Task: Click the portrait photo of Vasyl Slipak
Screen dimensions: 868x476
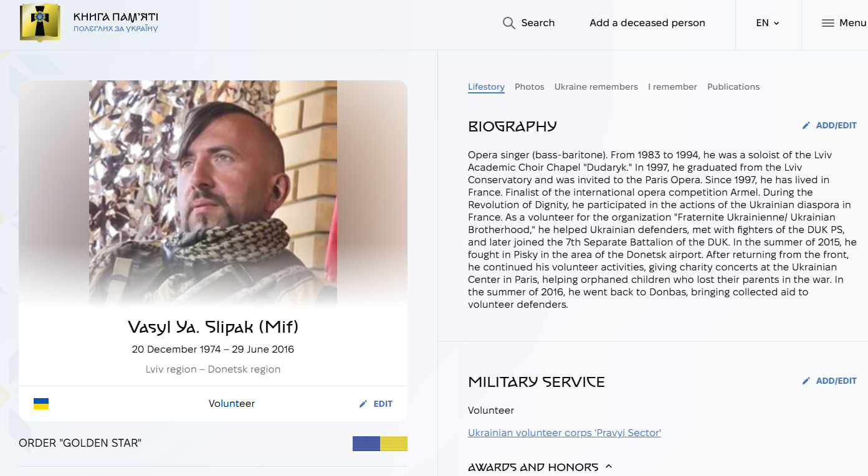Action: pyautogui.click(x=213, y=193)
